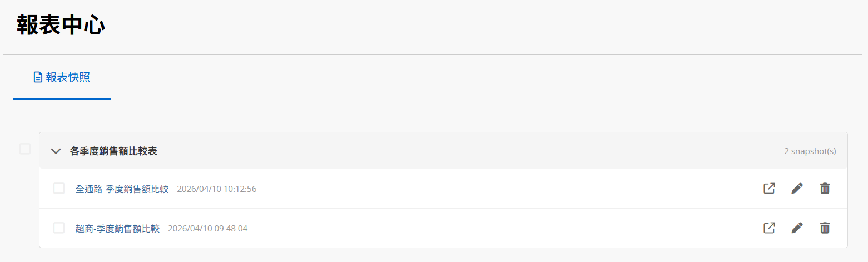Collapse the 各季度銷售額比較表 chevron
868x262 pixels.
(x=56, y=151)
